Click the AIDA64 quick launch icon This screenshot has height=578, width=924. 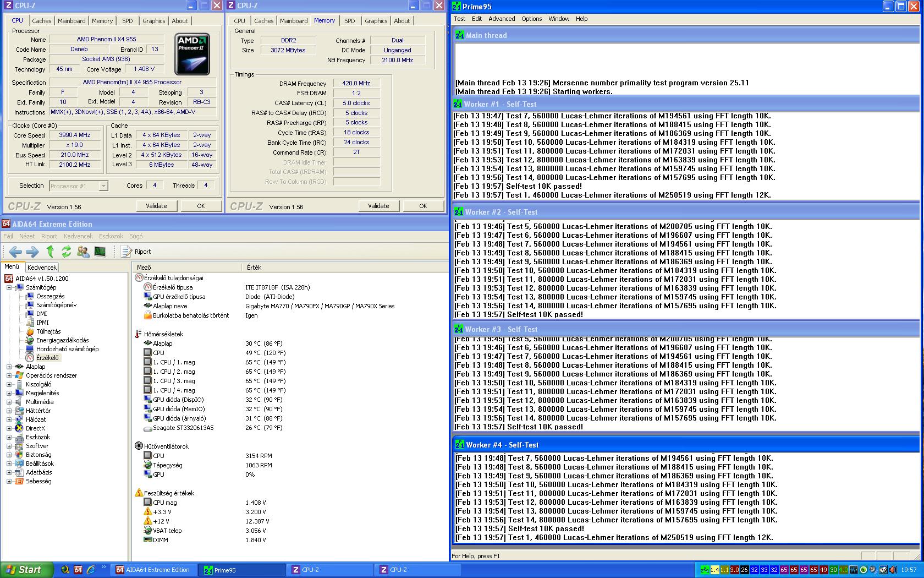tap(78, 570)
